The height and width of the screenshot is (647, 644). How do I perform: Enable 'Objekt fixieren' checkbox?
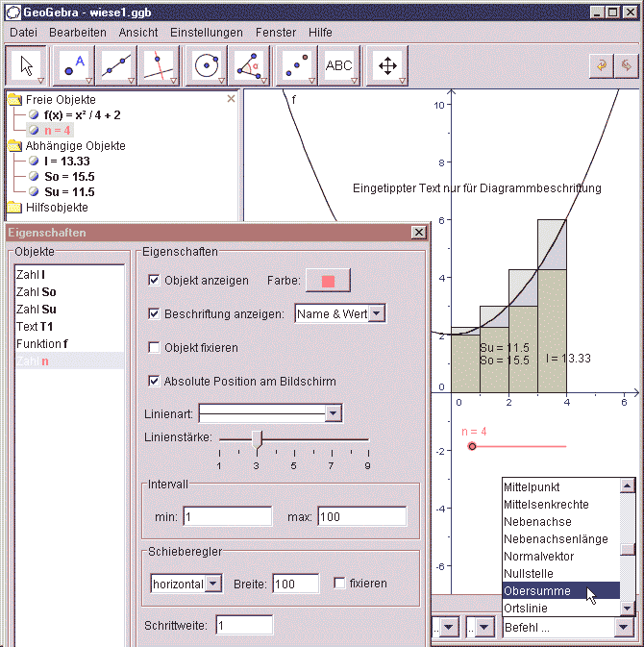tap(154, 347)
